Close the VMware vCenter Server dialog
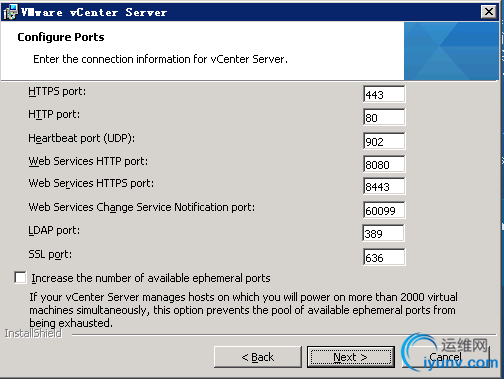Viewport: 504px width, 379px height. [489, 12]
